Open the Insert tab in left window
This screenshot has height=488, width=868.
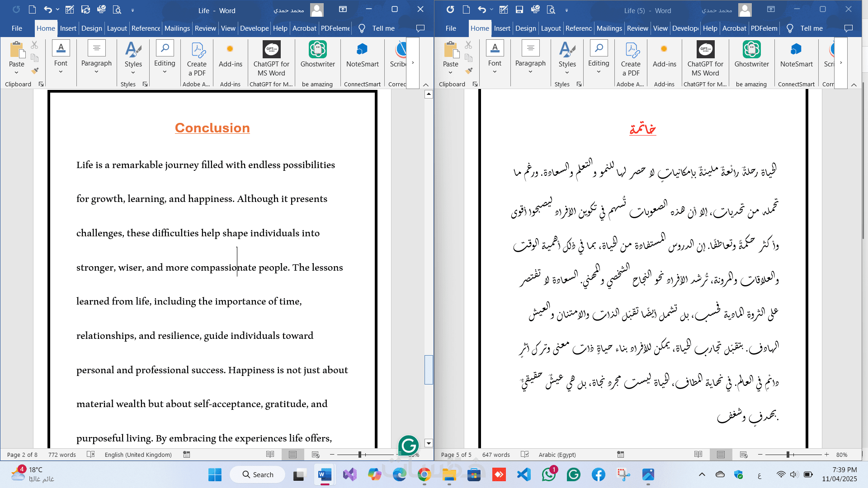click(x=68, y=28)
